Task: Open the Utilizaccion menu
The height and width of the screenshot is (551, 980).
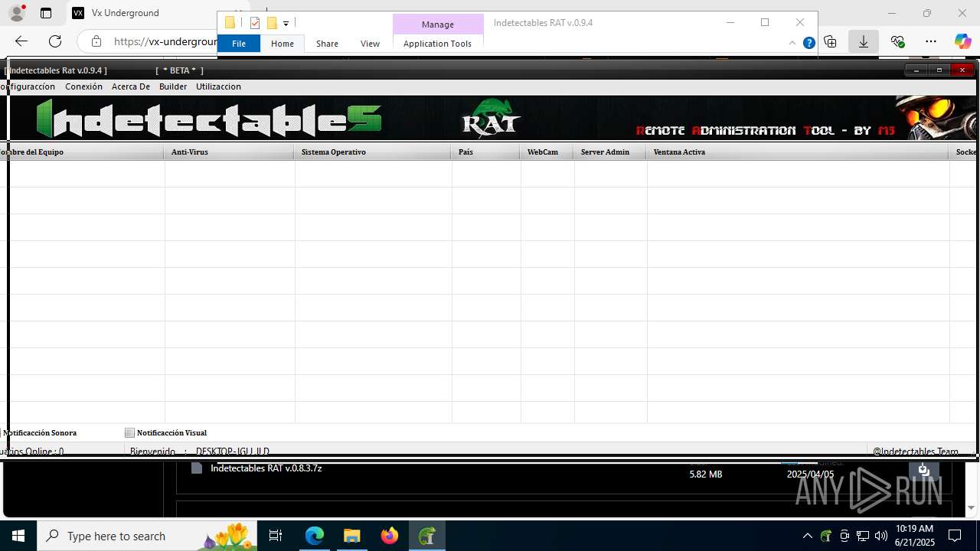Action: 218,86
